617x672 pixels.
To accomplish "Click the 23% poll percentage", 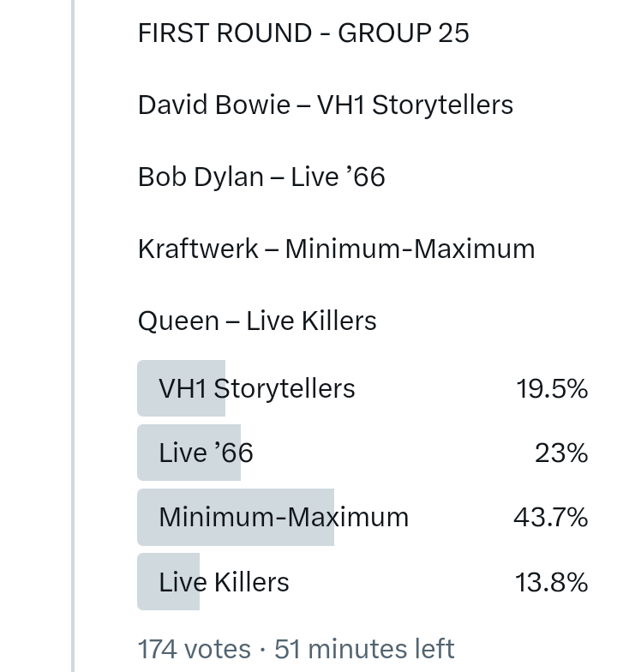I will [561, 453].
